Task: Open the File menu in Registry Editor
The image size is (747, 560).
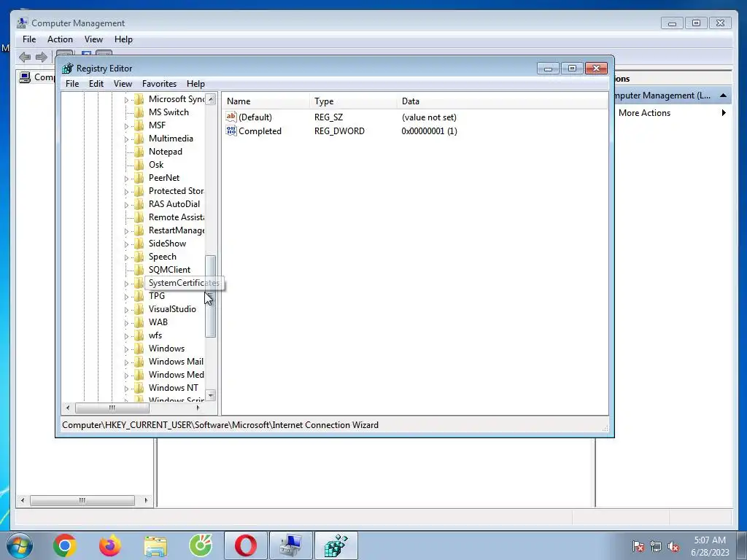Action: (x=72, y=84)
